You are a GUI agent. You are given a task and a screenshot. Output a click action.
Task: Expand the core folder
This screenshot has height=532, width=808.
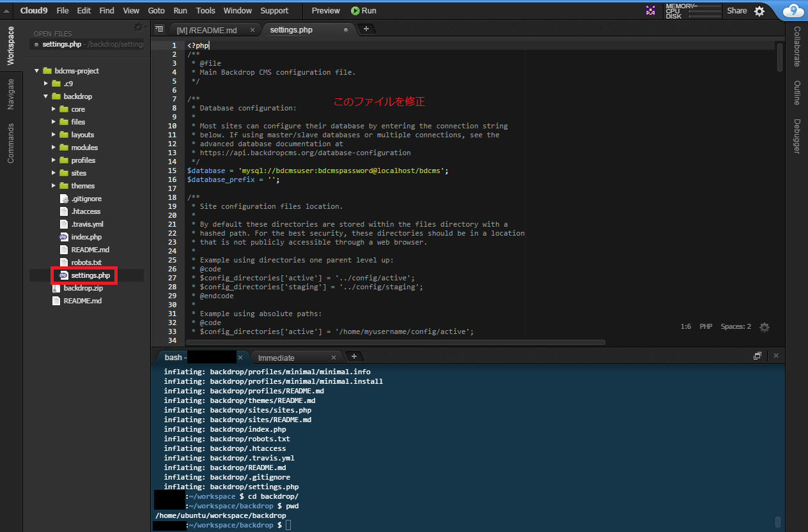point(55,109)
